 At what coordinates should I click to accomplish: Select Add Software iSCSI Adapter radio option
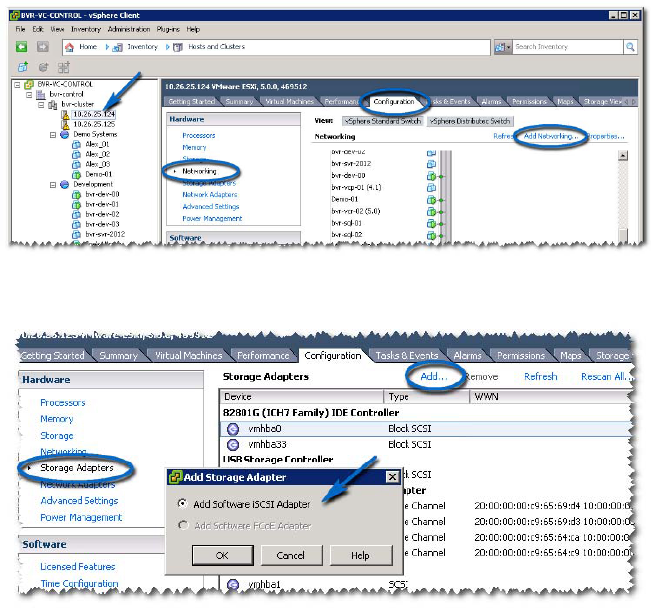point(182,503)
